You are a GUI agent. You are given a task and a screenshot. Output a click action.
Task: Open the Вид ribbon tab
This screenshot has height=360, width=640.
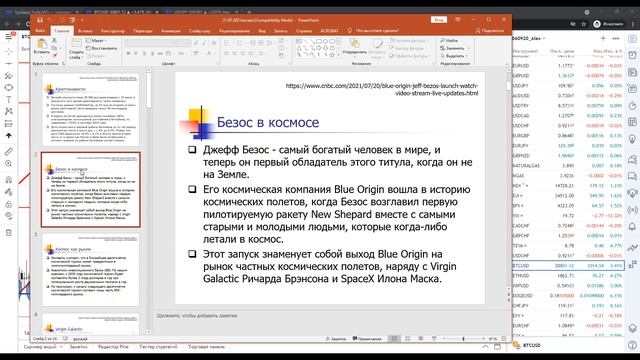pos(262,31)
